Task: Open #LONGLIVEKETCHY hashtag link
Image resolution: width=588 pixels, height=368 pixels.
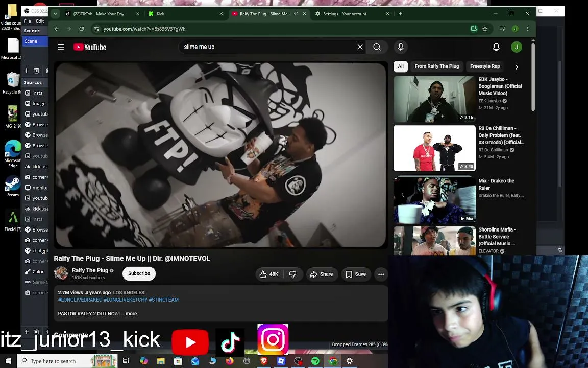Action: [x=125, y=300]
